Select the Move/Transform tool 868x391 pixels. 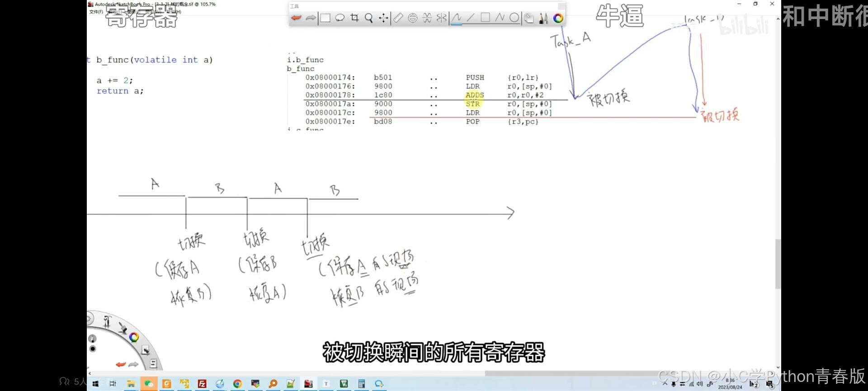(383, 18)
